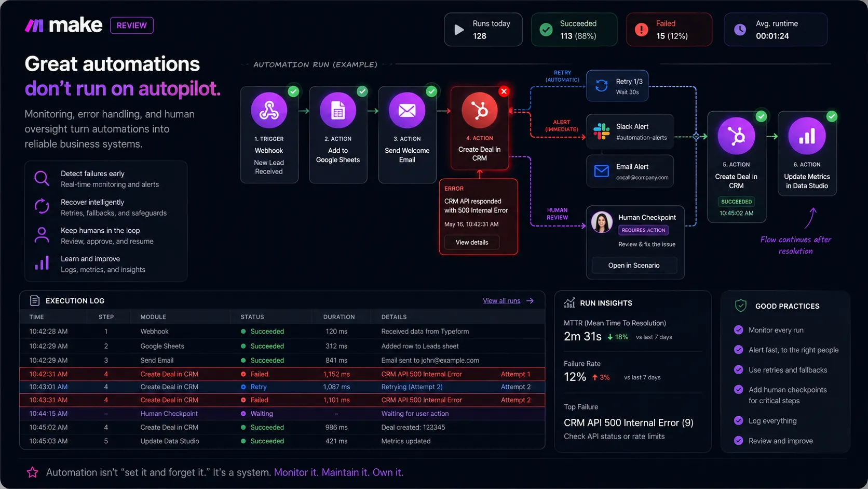Click the Retry 1/3 refresh icon
Image resolution: width=868 pixels, height=489 pixels.
coord(602,86)
